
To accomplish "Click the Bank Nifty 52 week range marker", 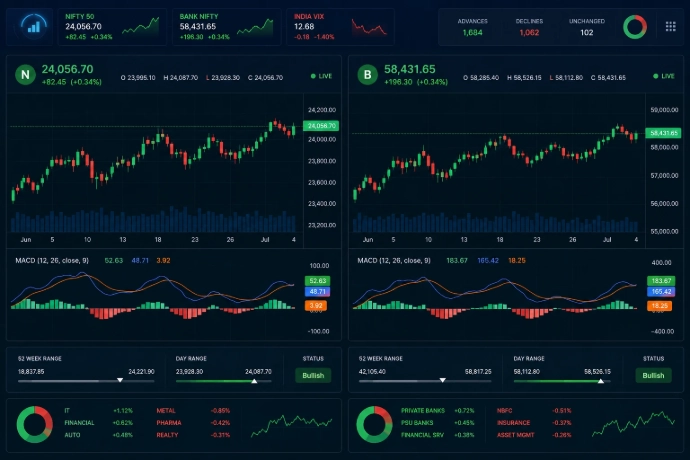I will [443, 380].
